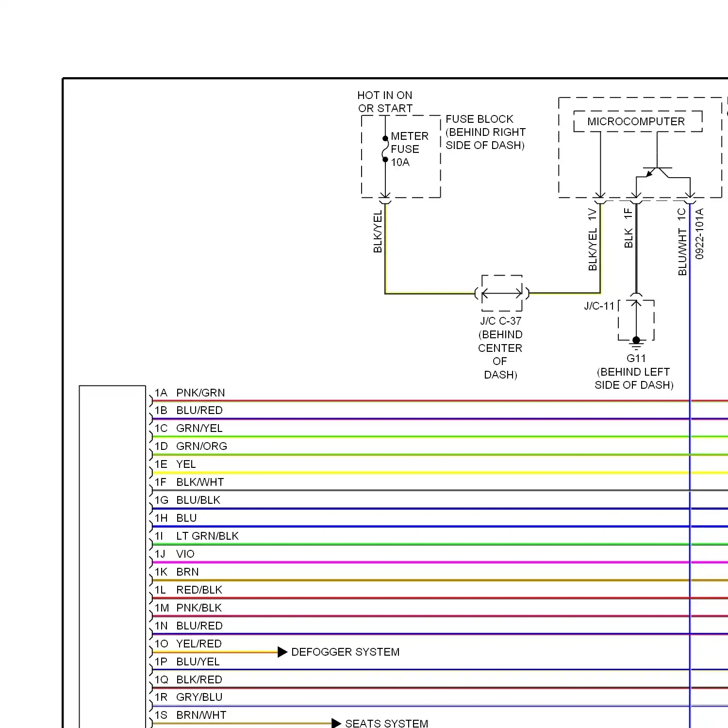The image size is (728, 728).
Task: Click the 'BLK/YEL 1V' vertical wire label
Action: pos(592,239)
